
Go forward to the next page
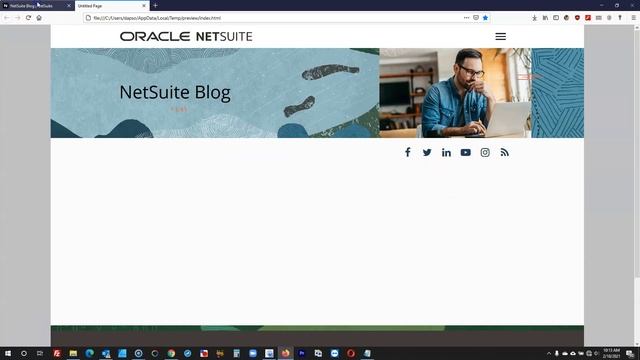(x=17, y=18)
